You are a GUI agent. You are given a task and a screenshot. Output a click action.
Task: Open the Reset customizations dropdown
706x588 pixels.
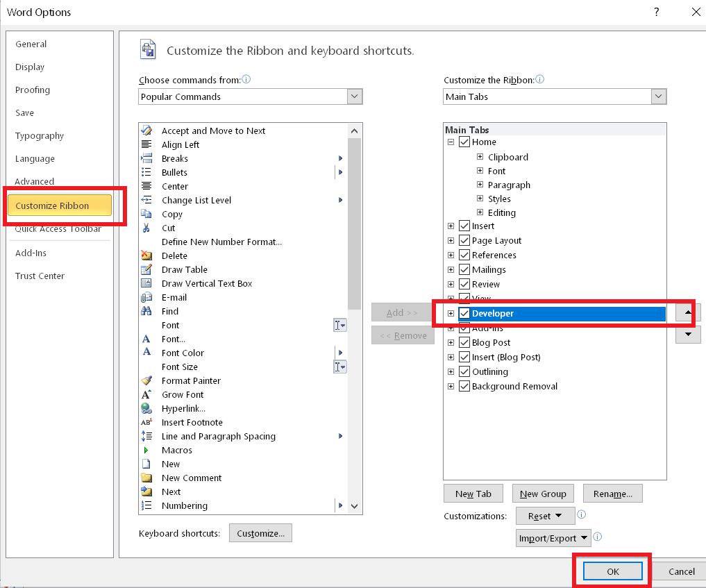pos(545,516)
